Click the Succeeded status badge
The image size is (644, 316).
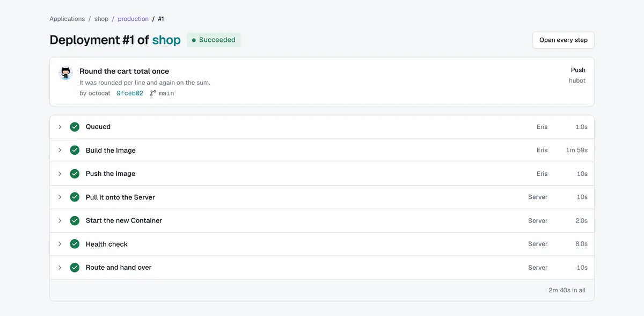pyautogui.click(x=214, y=40)
